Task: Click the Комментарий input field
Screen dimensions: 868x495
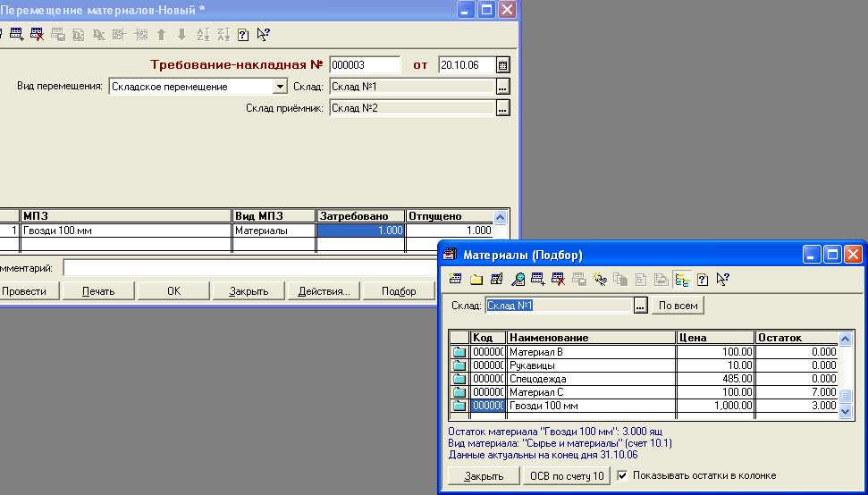Action: pos(250,268)
